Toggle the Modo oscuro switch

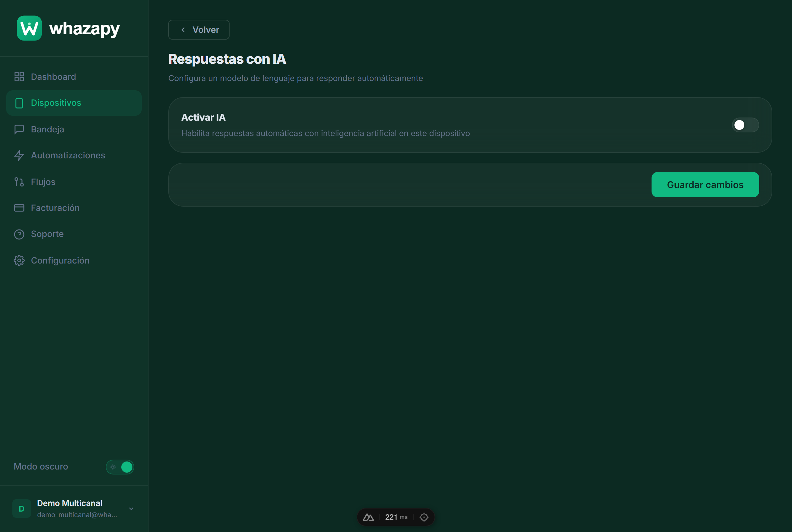click(x=120, y=467)
